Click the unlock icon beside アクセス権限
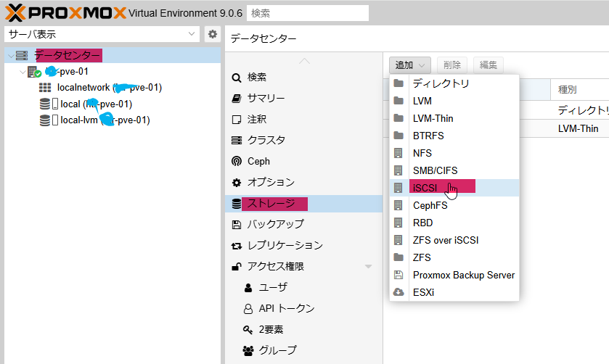The image size is (609, 364). (x=237, y=267)
